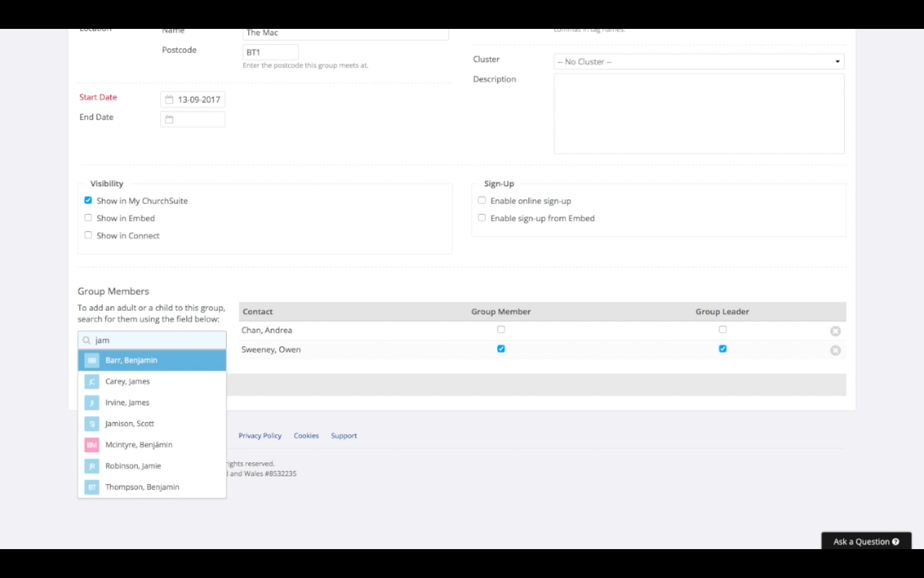Click the Group Member column header
924x578 pixels.
[x=501, y=312]
